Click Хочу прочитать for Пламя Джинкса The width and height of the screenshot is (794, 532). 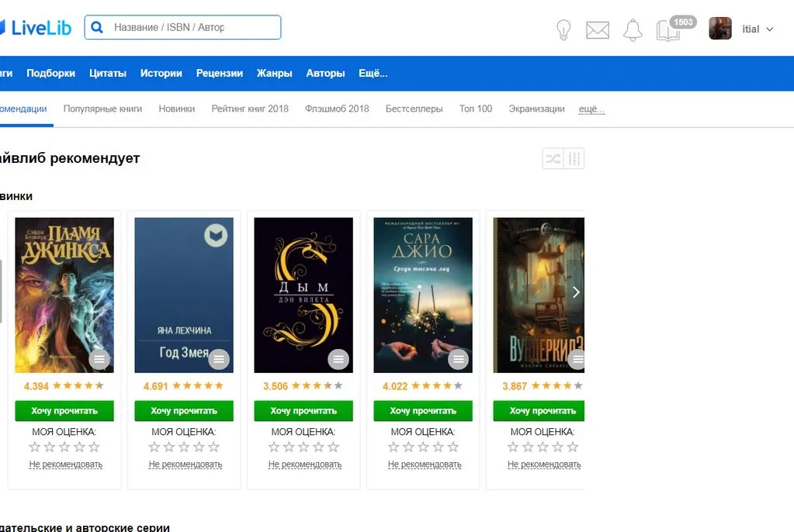click(64, 411)
